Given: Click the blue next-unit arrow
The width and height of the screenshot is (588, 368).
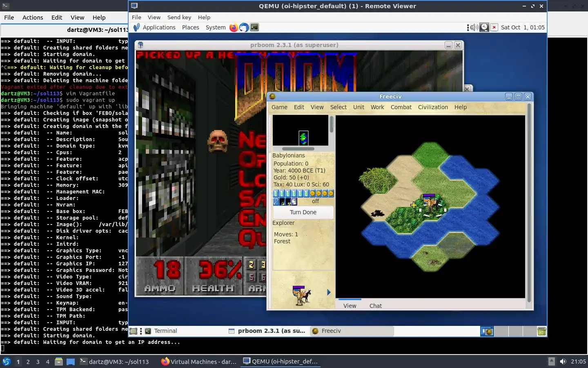Looking at the screenshot, I should (329, 292).
